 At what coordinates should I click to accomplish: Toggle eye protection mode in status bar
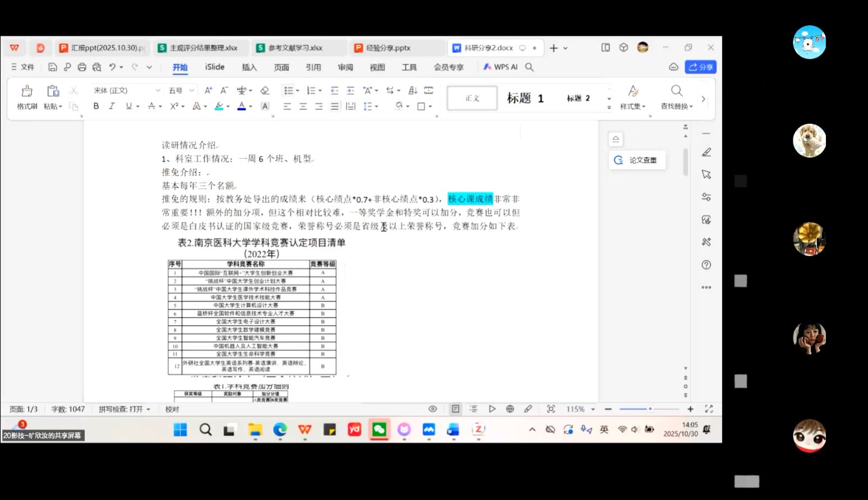pos(432,409)
